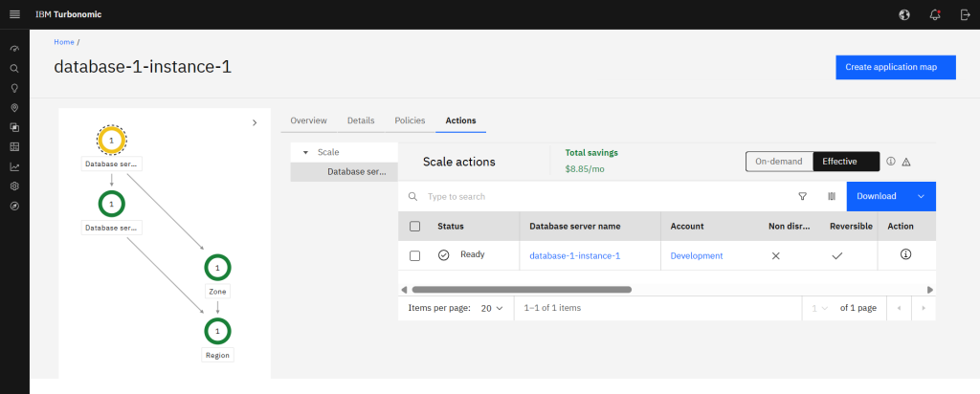Click the Region node label
This screenshot has height=394, width=980.
point(217,356)
